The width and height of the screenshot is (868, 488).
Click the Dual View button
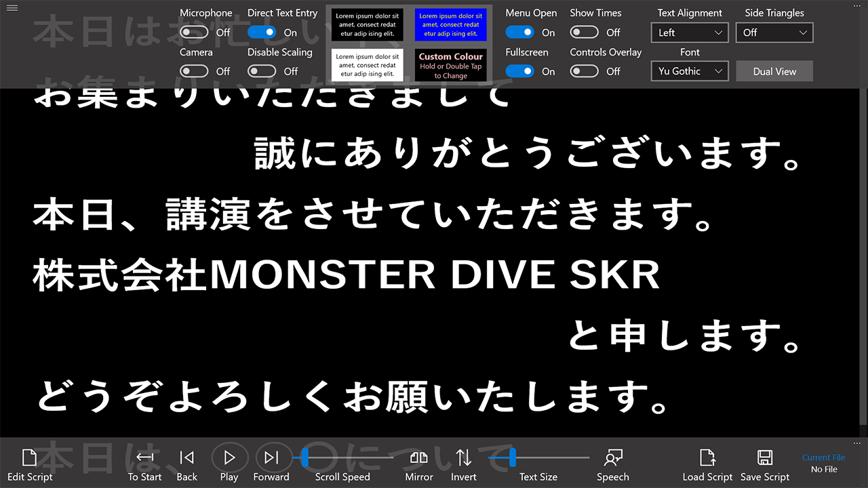(x=774, y=71)
